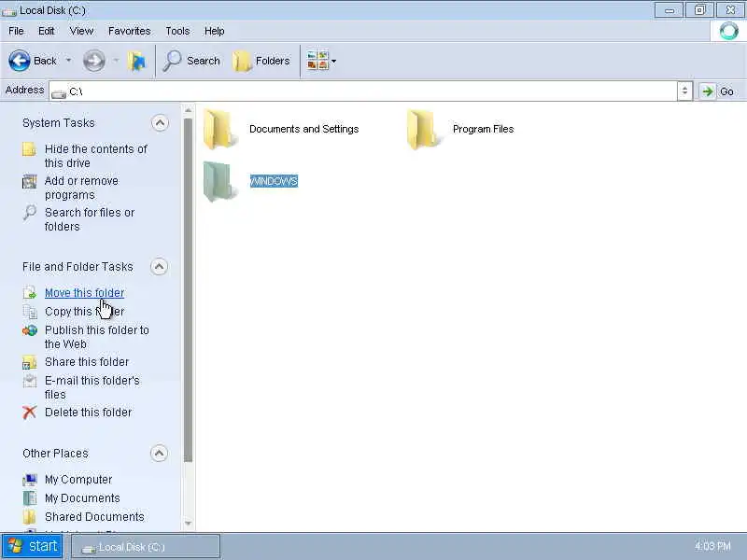747x560 pixels.
Task: Click the Shared Documents folder icon
Action: [30, 517]
